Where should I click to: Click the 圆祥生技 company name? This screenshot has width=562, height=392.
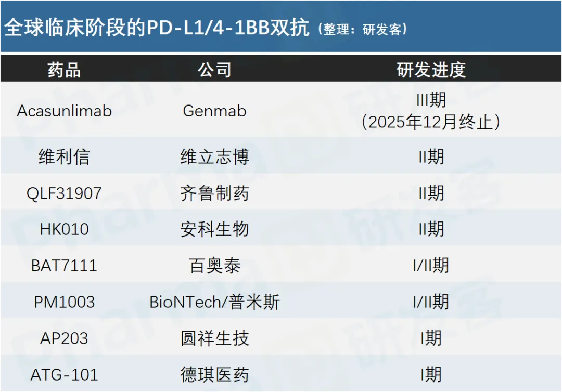coord(214,338)
